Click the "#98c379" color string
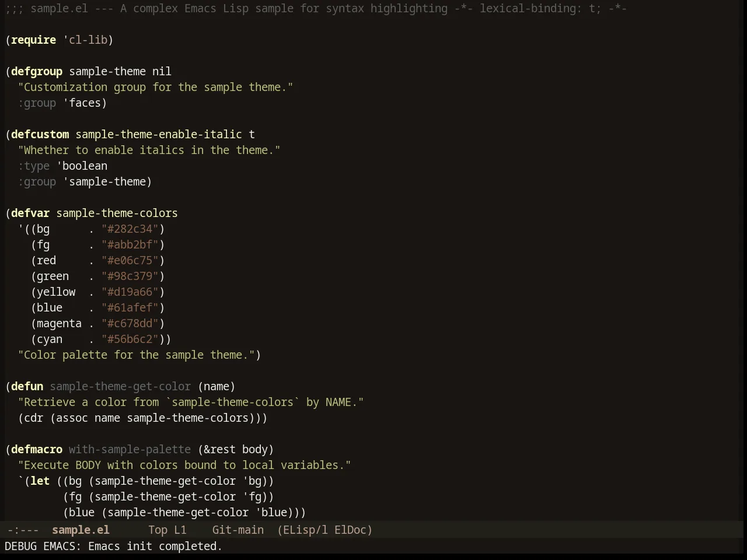 click(130, 276)
